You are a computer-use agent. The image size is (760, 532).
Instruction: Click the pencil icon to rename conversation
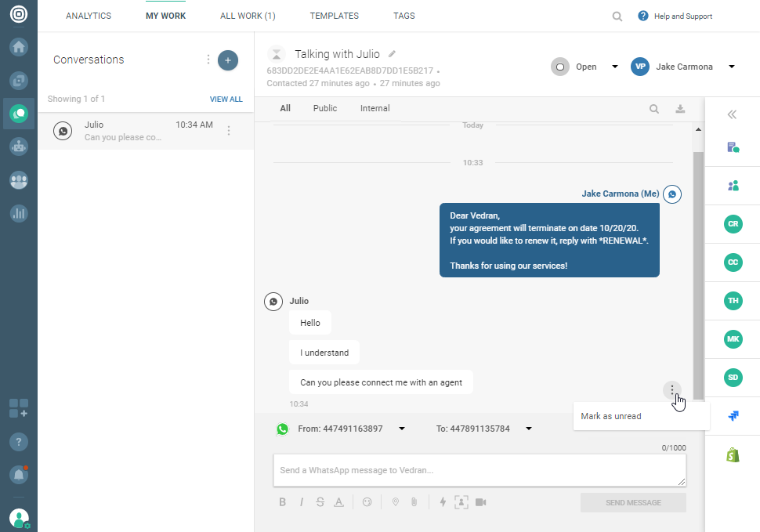[x=393, y=54]
